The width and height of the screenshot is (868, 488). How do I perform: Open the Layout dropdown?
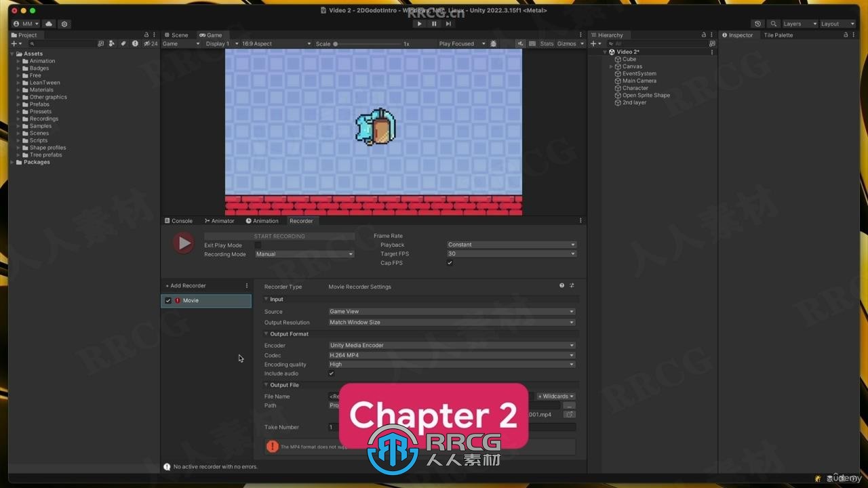point(837,24)
